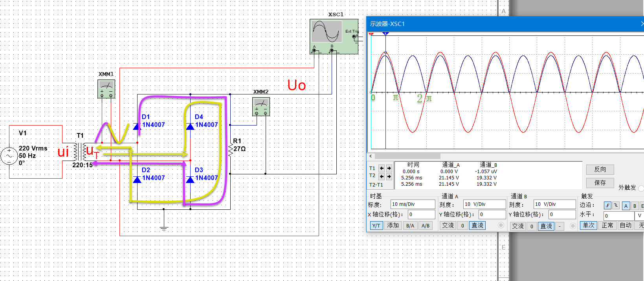The width and height of the screenshot is (644, 281).
Task: Click the 220:15 transformer ratio label
Action: (x=82, y=165)
